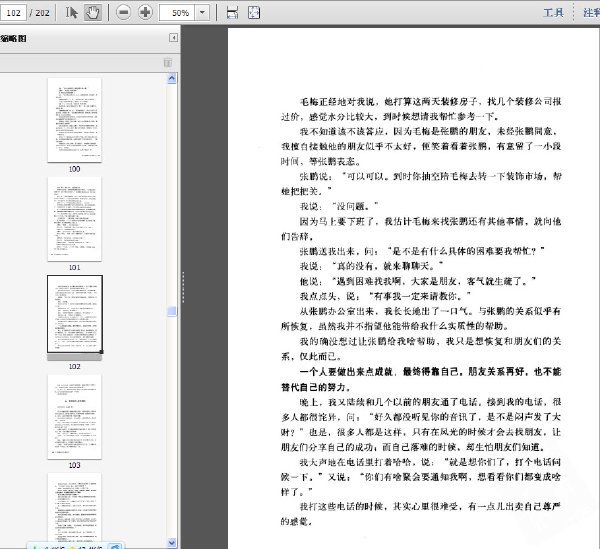Click the page label 101 under thumbnail

[74, 267]
